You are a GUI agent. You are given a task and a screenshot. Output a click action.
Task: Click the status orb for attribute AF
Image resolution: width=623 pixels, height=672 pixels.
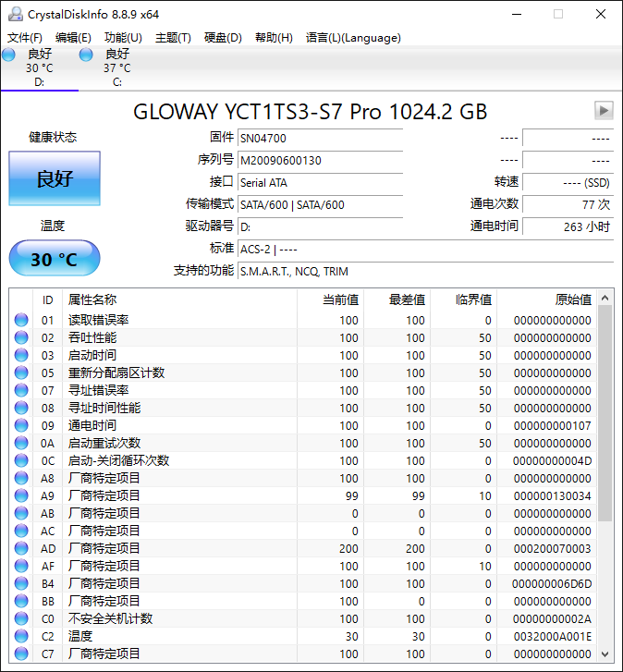21,566
